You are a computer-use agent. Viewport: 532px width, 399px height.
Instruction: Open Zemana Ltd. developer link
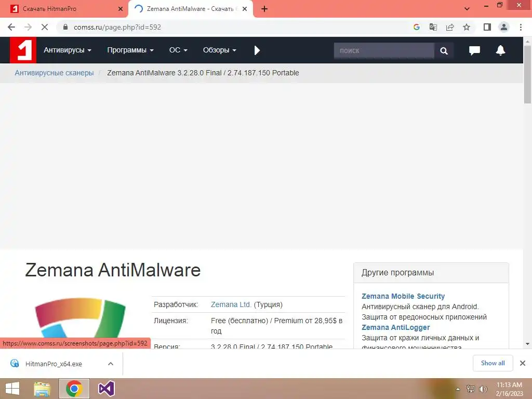(x=231, y=304)
